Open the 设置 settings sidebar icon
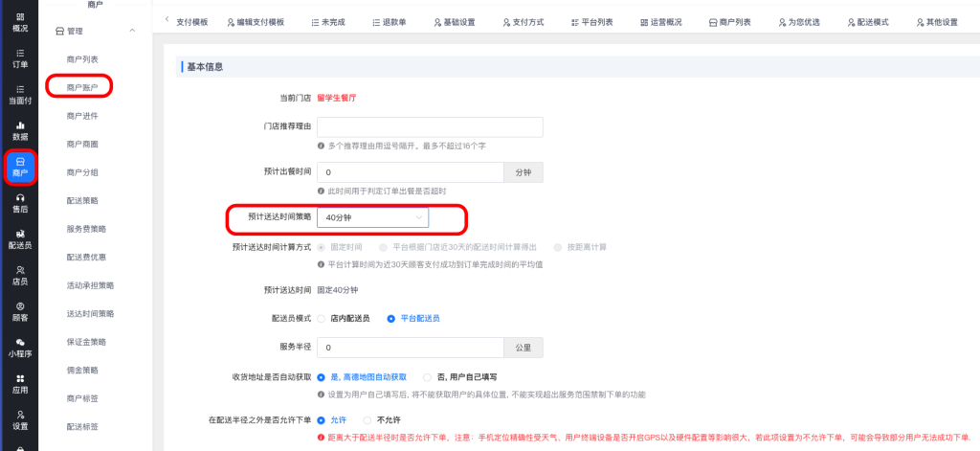 (x=19, y=419)
